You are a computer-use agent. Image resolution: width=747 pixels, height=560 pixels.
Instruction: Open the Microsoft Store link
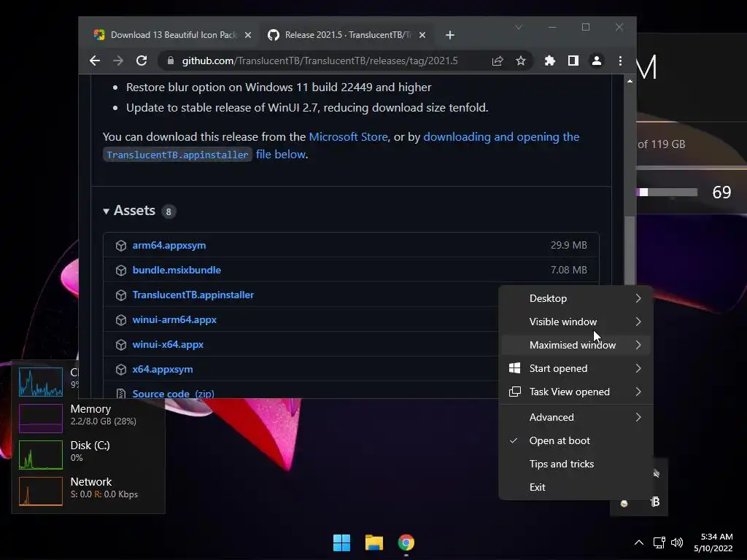[348, 137]
